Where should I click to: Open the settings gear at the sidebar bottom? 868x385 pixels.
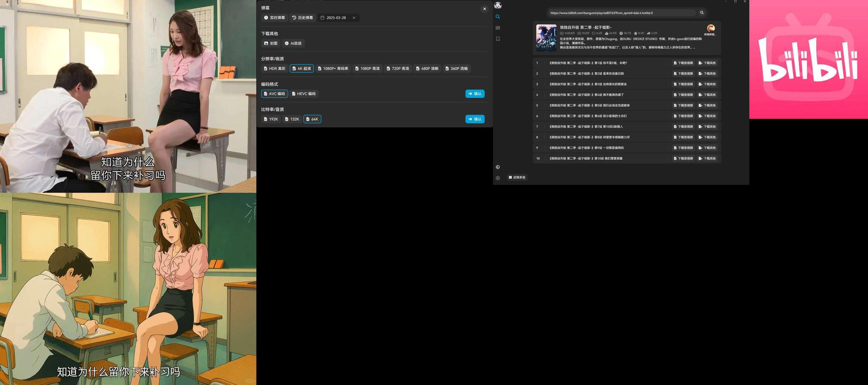click(x=498, y=178)
